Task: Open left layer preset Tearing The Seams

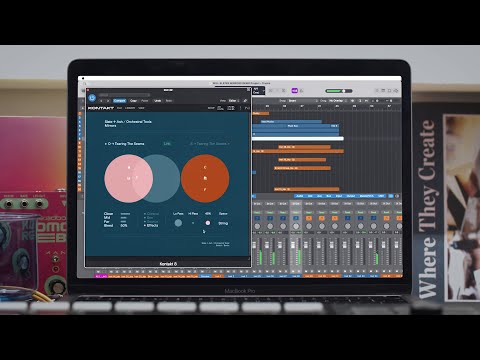Action: tap(124, 144)
